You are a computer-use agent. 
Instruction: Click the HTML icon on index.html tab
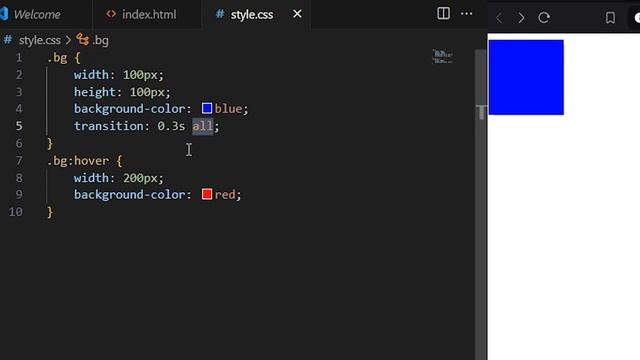tap(111, 14)
